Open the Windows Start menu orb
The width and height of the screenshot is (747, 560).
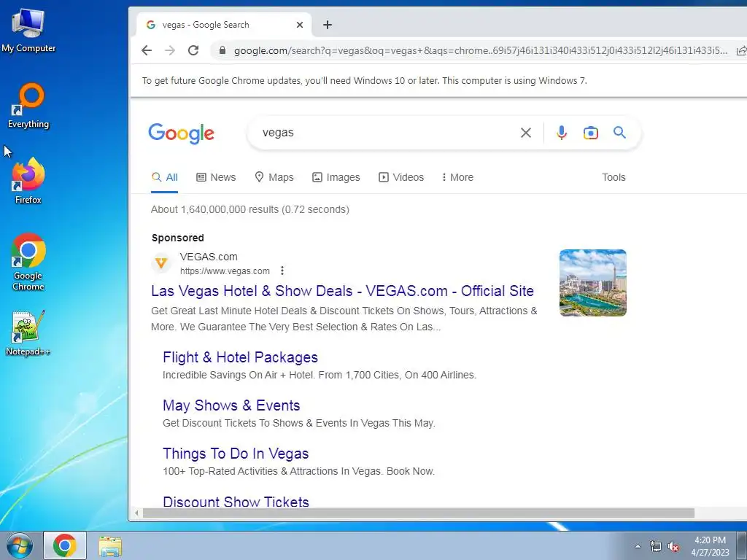(x=20, y=545)
